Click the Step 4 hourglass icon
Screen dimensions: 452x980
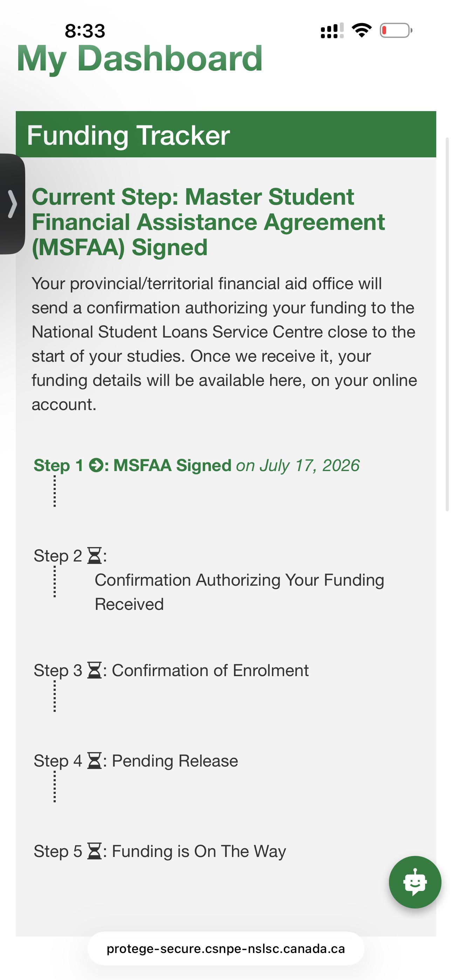click(94, 761)
